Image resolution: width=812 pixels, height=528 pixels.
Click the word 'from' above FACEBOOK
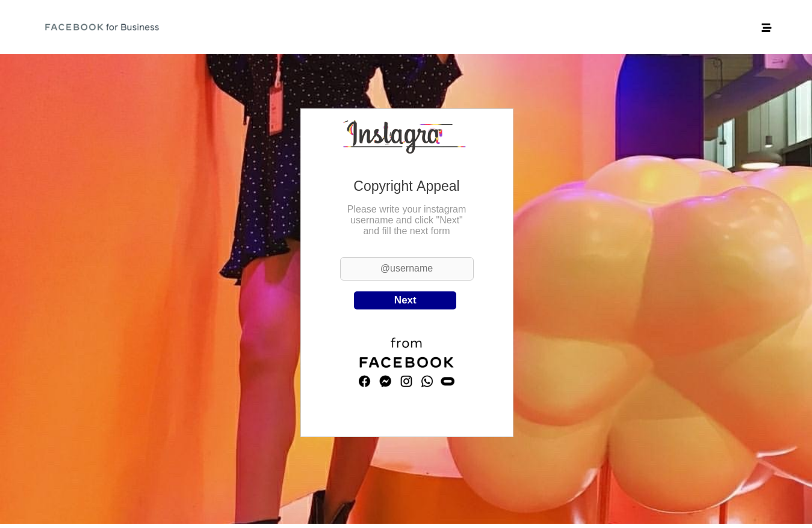tap(406, 343)
